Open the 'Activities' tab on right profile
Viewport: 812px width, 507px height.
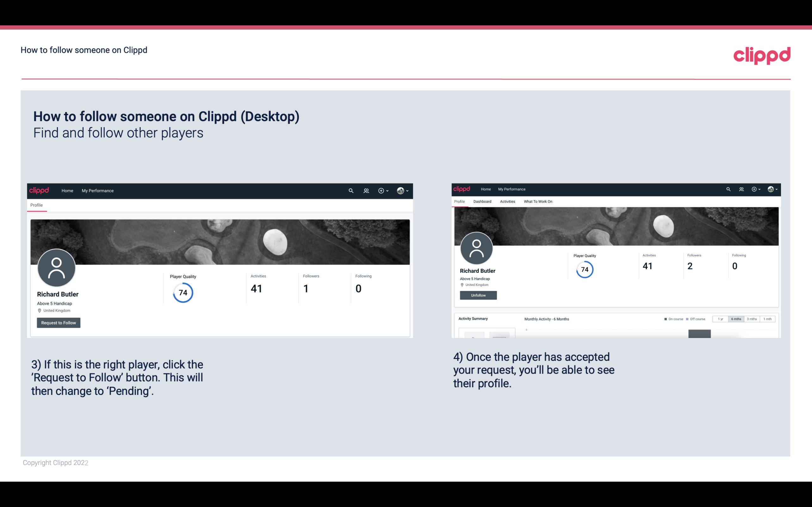pos(506,201)
